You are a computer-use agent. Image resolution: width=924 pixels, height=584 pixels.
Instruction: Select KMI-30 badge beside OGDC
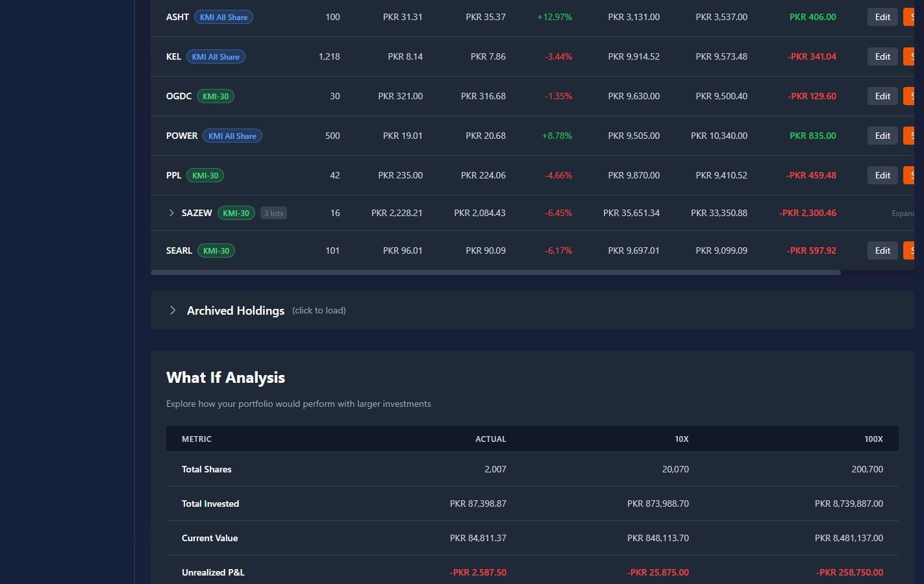(x=216, y=96)
